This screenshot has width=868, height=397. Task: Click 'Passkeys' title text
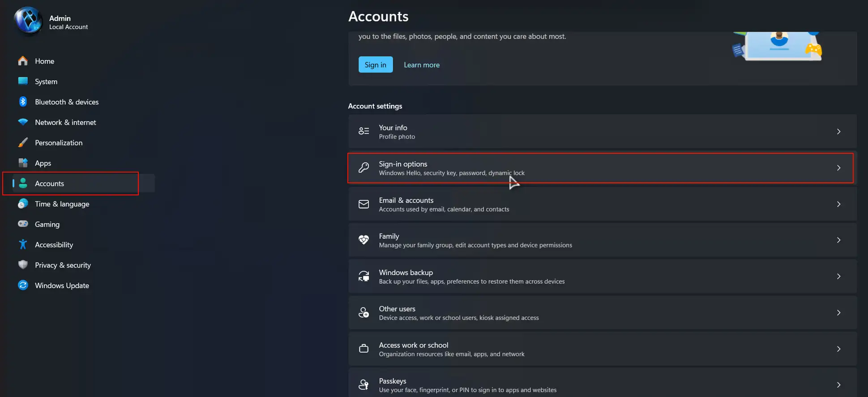pyautogui.click(x=393, y=381)
